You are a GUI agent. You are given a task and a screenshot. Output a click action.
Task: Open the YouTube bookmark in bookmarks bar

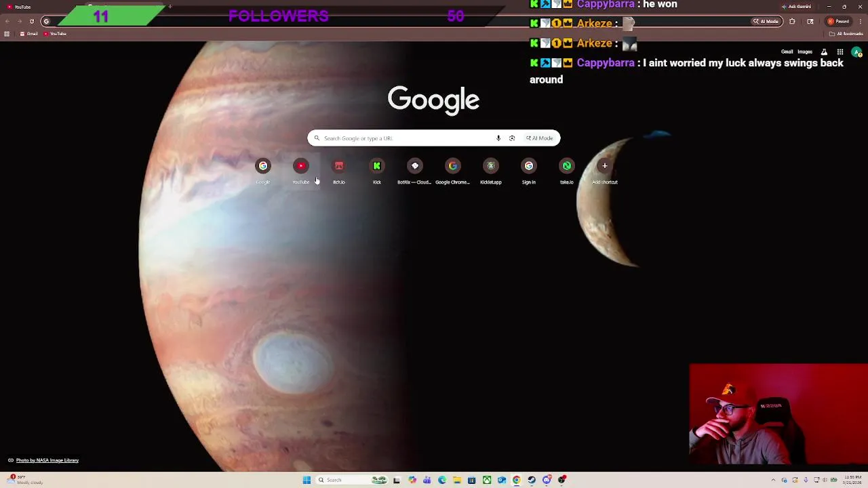point(55,34)
